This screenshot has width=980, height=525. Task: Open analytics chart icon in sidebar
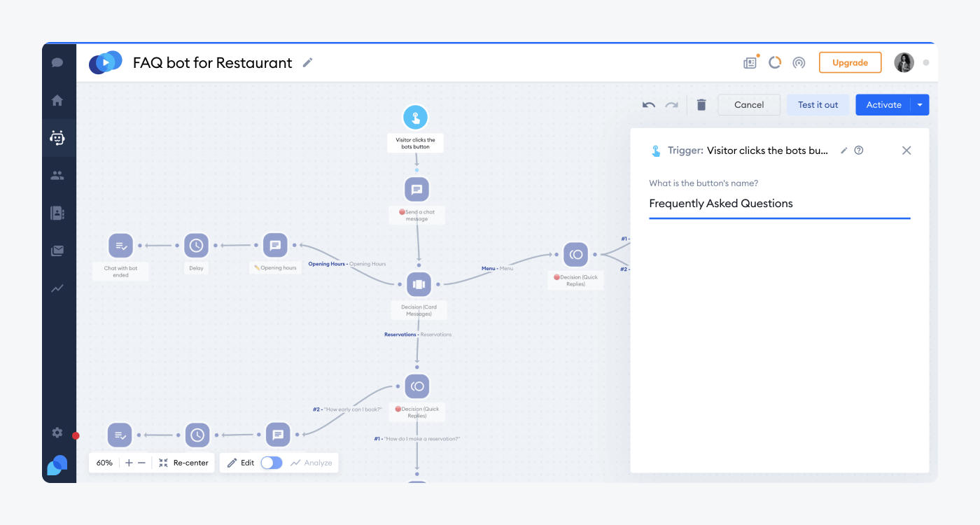click(57, 288)
